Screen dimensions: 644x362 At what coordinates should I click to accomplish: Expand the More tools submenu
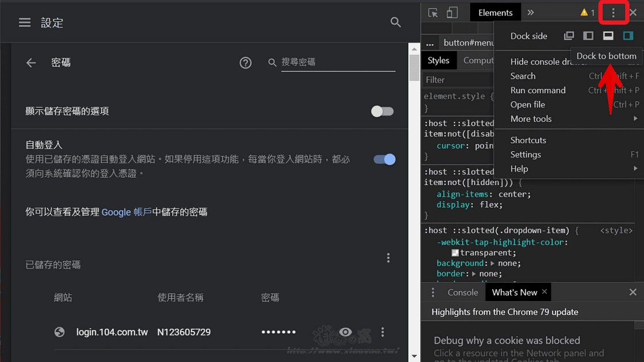point(569,119)
